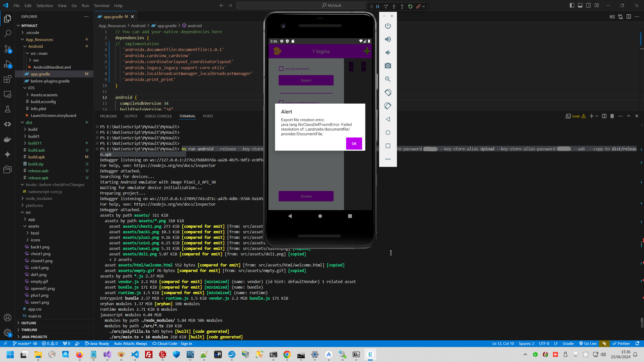This screenshot has height=362, width=644.
Task: Expand the node_modules folder
Action: [39, 198]
